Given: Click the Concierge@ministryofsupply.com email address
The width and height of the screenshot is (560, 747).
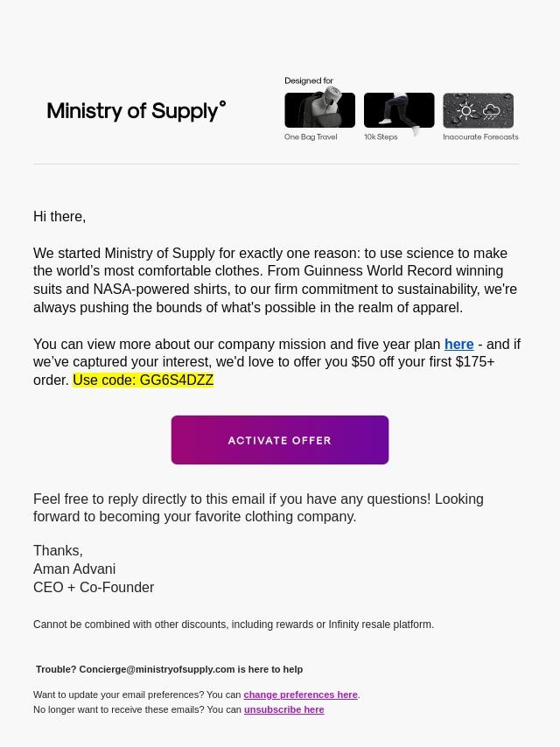Looking at the screenshot, I should coord(157,669).
